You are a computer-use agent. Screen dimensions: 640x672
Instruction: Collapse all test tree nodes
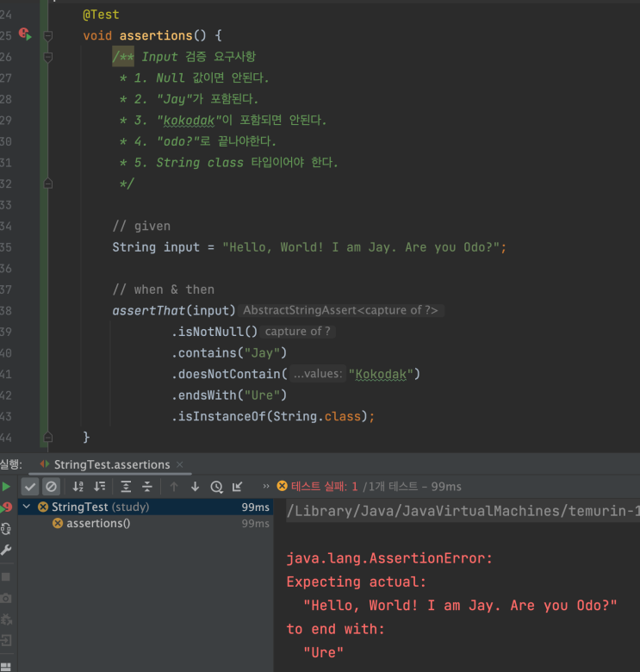[x=147, y=487]
